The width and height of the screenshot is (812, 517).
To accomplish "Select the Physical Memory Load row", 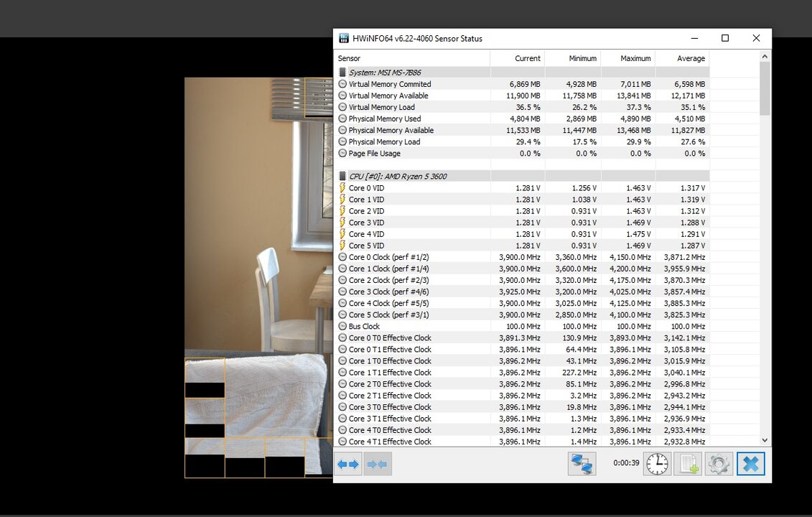I will 522,142.
